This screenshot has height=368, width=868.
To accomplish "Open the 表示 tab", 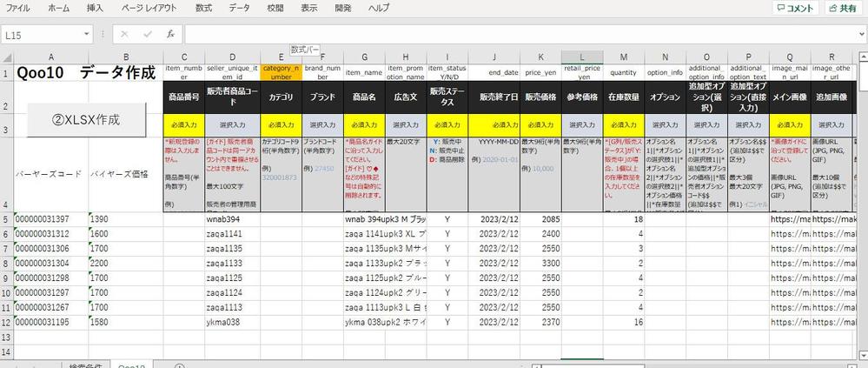I will click(x=309, y=9).
